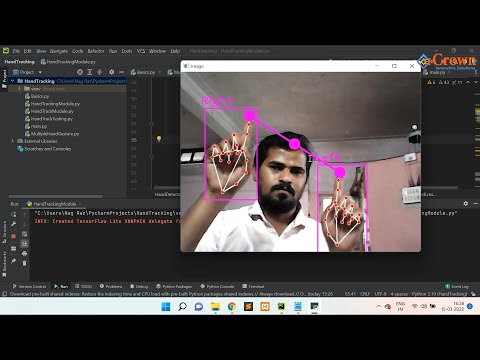Open Windows Start menu
The height and width of the screenshot is (360, 480).
pos(166,307)
